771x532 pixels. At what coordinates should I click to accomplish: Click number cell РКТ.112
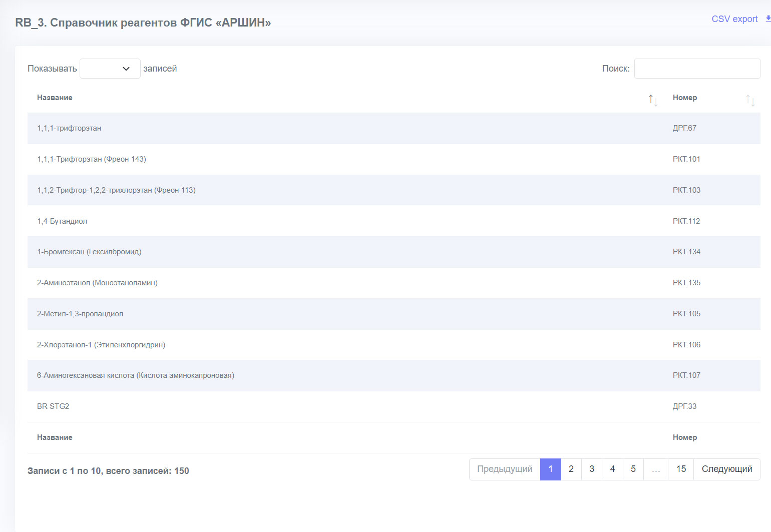coord(686,221)
